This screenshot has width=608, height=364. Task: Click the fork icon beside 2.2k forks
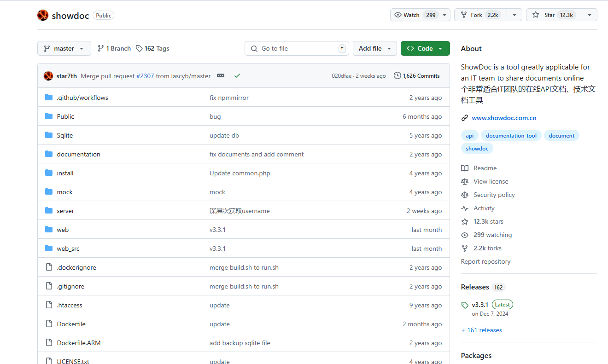pos(465,248)
